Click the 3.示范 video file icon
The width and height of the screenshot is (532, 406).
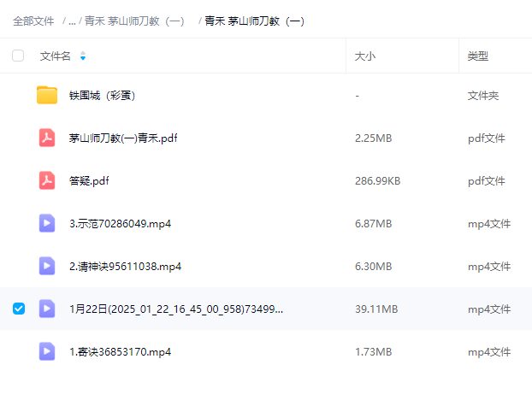[47, 223]
